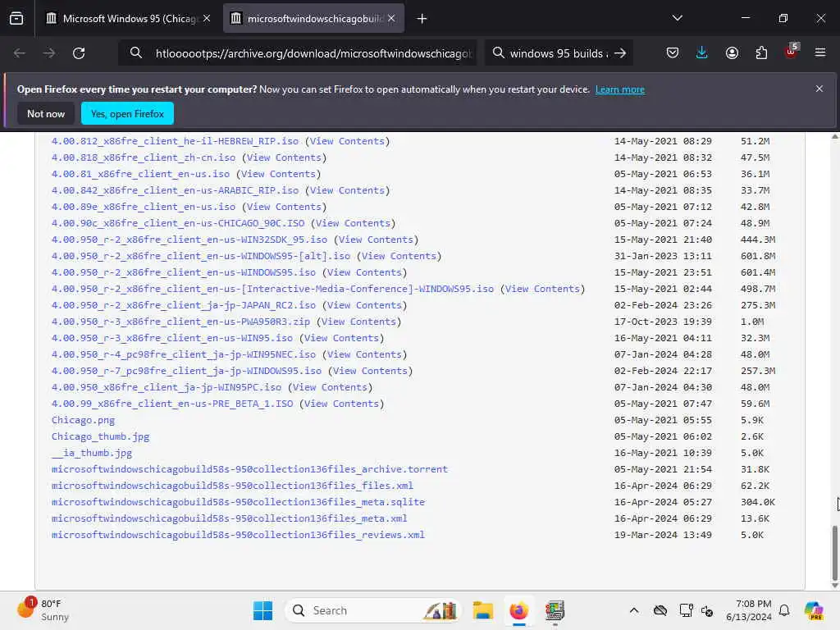Open File Explorer from taskbar
840x630 pixels.
coord(482,610)
